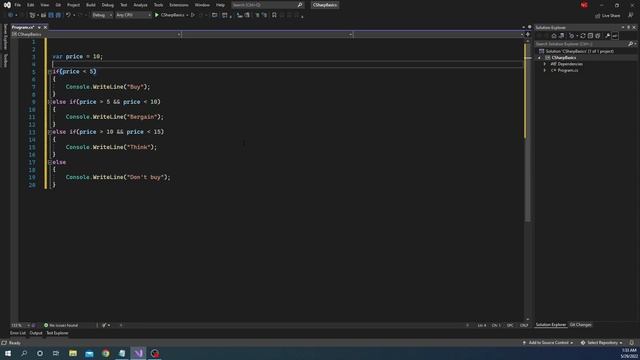Open the Test Explorer tab
This screenshot has height=360, width=640.
(x=57, y=333)
